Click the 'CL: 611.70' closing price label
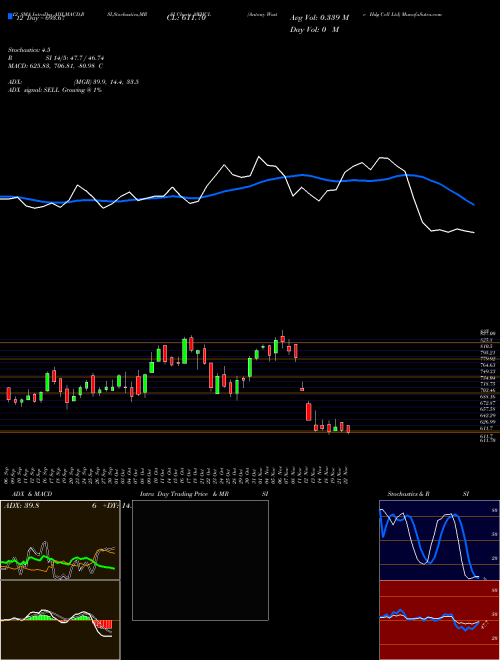The width and height of the screenshot is (500, 660). pyautogui.click(x=185, y=18)
